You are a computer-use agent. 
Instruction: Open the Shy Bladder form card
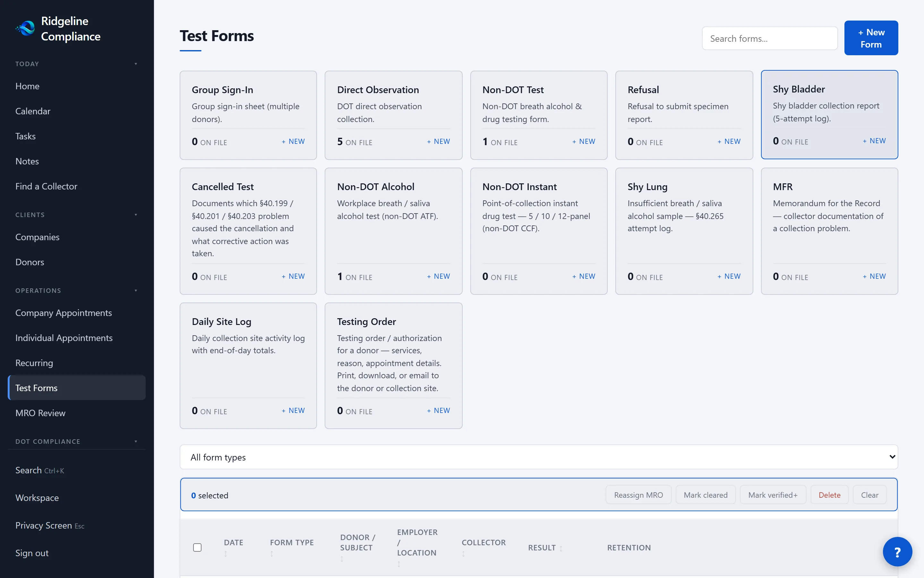pyautogui.click(x=829, y=115)
